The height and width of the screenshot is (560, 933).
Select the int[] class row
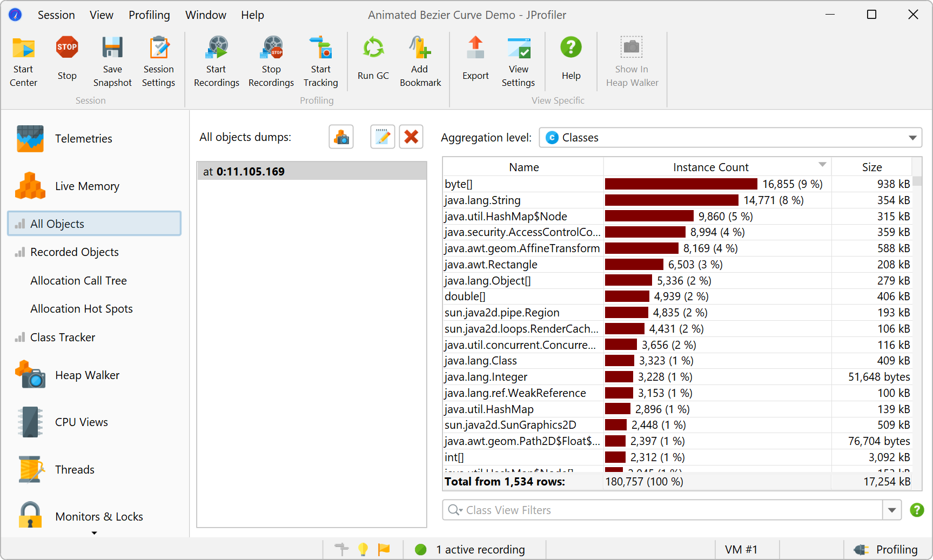tap(677, 457)
